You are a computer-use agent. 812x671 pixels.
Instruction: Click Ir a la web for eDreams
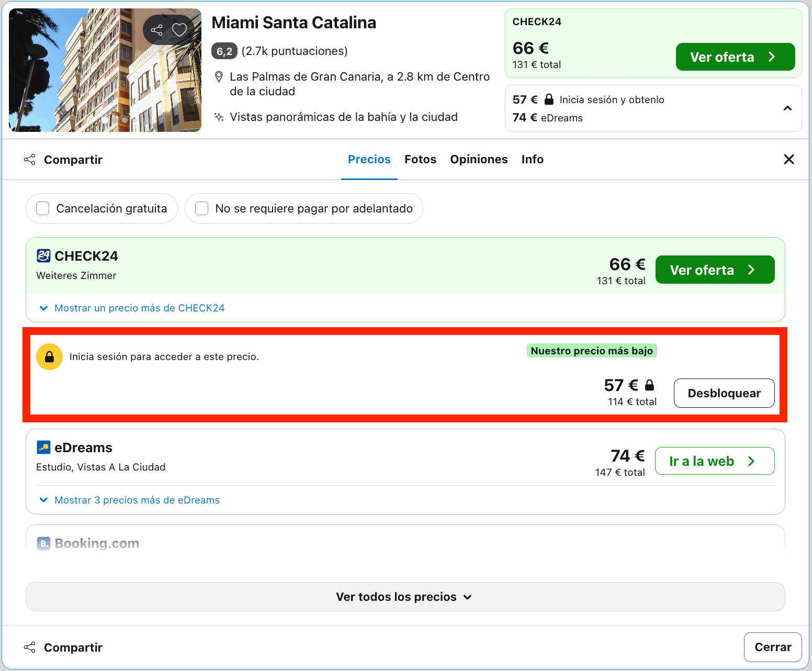point(715,461)
